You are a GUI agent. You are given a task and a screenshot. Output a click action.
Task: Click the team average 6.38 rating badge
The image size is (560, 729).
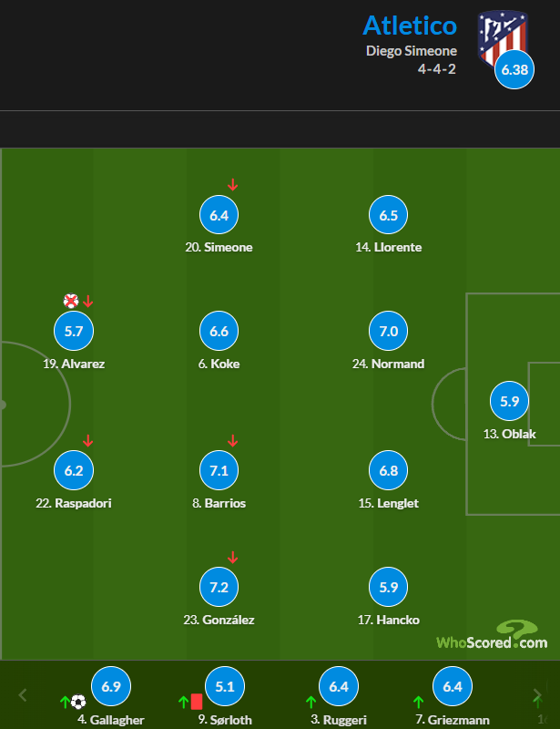pos(514,69)
